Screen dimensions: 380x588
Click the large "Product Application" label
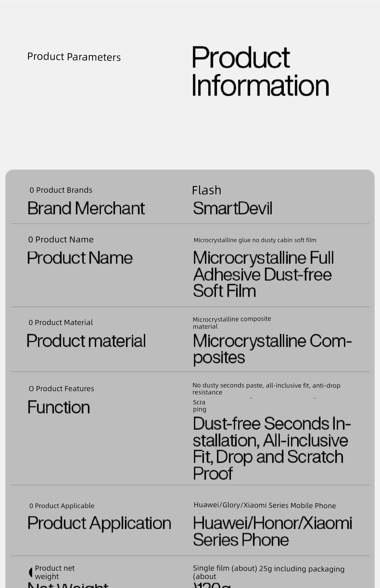coord(99,523)
